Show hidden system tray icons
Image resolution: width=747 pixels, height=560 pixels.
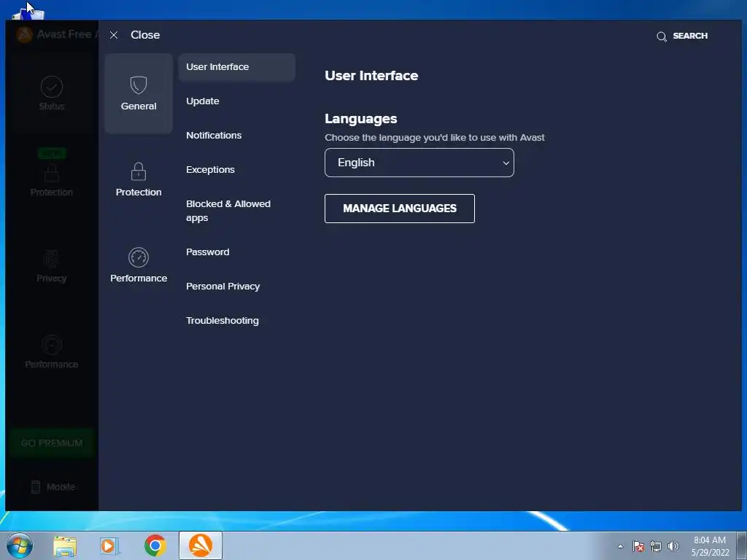click(x=620, y=546)
